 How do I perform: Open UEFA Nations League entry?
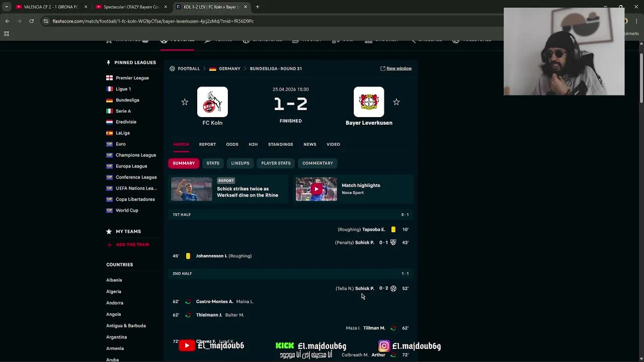click(x=136, y=188)
